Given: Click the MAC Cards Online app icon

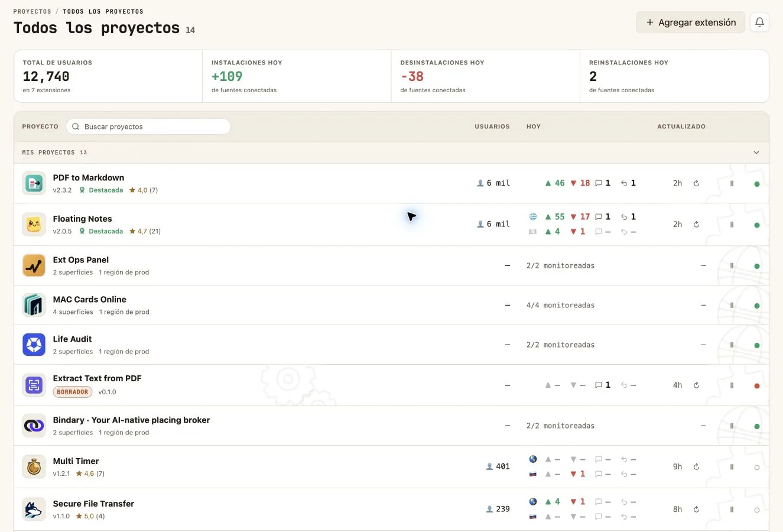Looking at the screenshot, I should click(x=34, y=305).
